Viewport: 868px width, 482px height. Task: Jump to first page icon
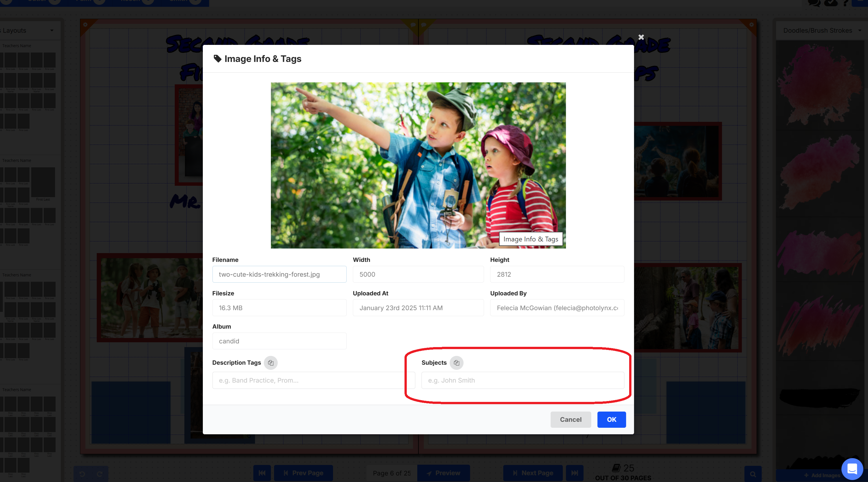point(262,473)
